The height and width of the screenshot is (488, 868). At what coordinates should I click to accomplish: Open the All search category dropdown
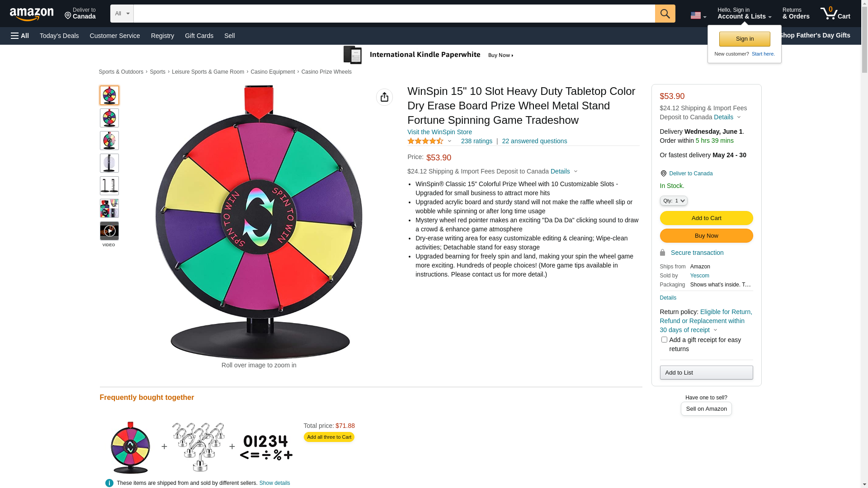(122, 14)
